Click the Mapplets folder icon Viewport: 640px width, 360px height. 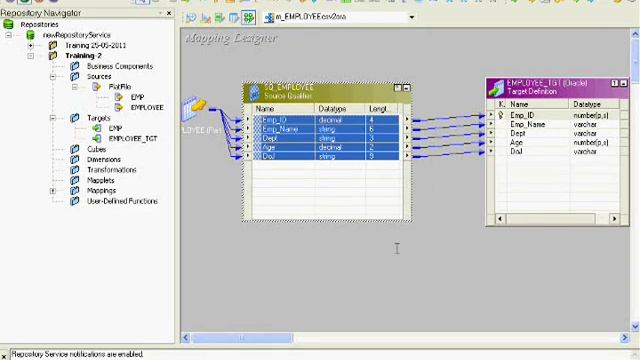pos(75,180)
